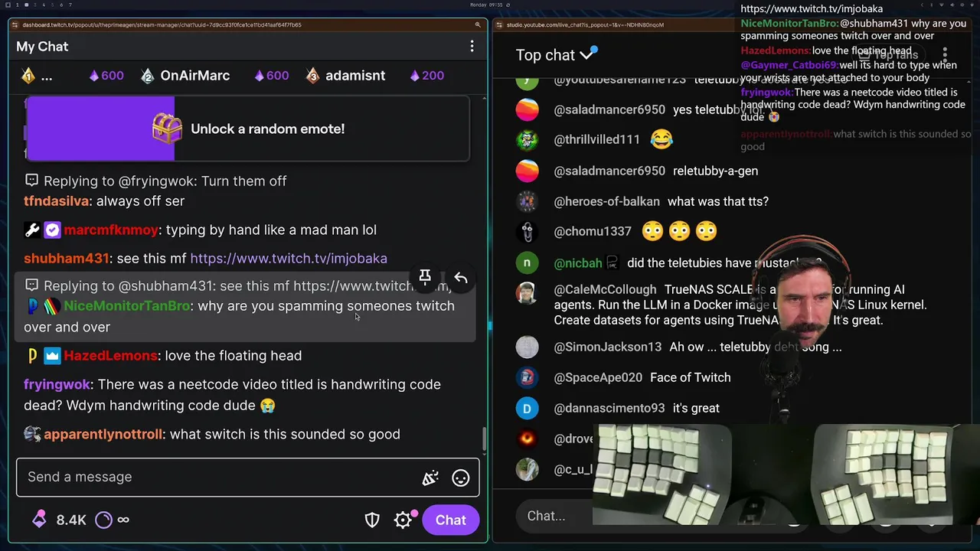This screenshot has height=551, width=980.
Task: Pin the NiceMonitorTanBro message
Action: (x=425, y=277)
